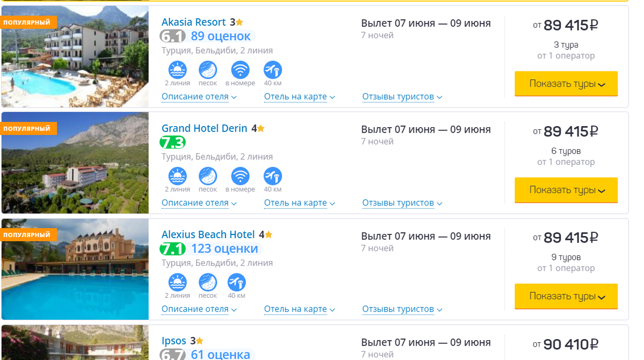Click the 2 линия sea icon for Grand Hotel Derin
The image size is (644, 360).
(x=178, y=177)
